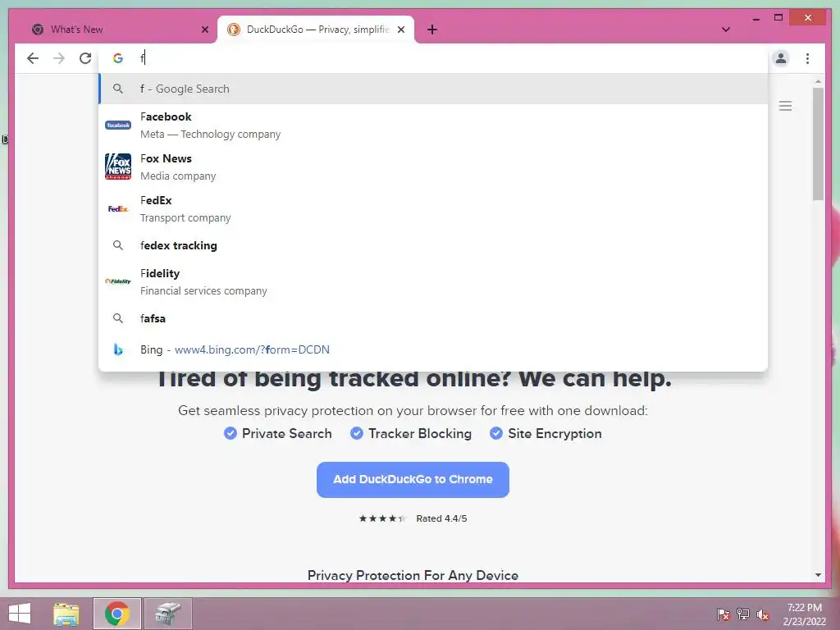Close the DuckDuckGo tab
Screen dimensions: 840x630
point(400,30)
